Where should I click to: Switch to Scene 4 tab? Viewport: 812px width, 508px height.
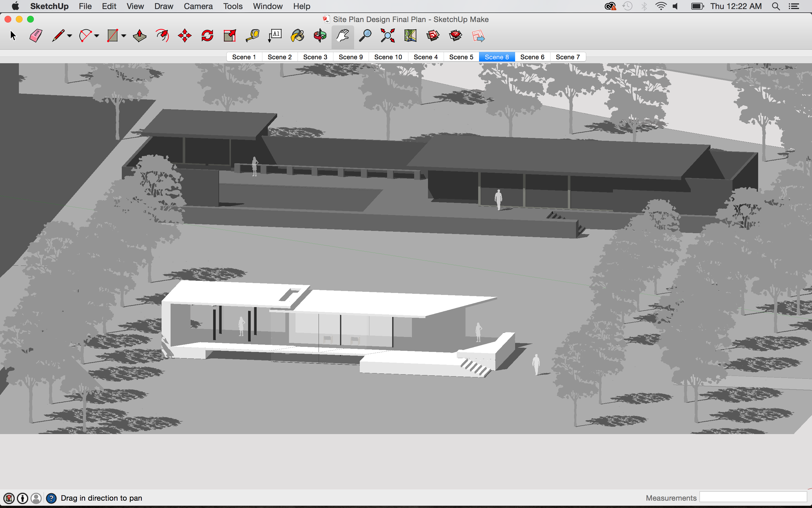click(425, 57)
